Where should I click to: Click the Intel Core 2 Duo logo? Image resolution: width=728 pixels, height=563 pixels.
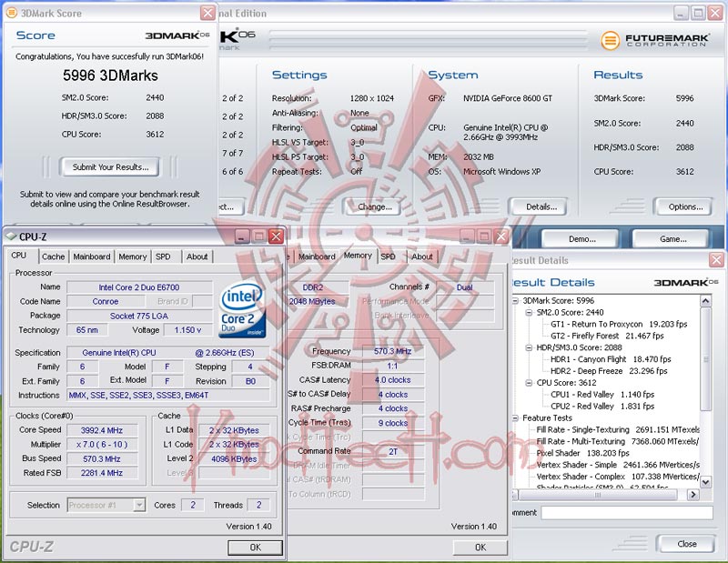(242, 309)
